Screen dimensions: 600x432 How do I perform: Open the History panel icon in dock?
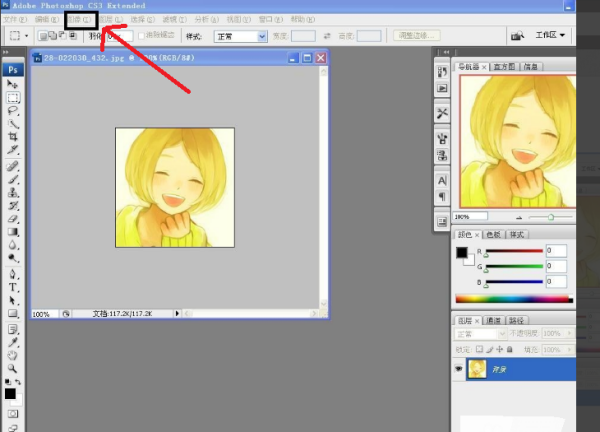442,72
